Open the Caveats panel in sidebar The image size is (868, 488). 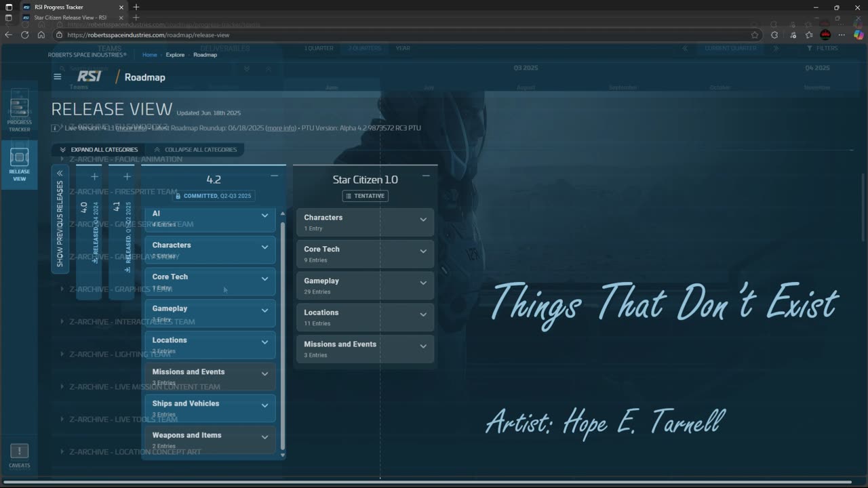tap(20, 456)
